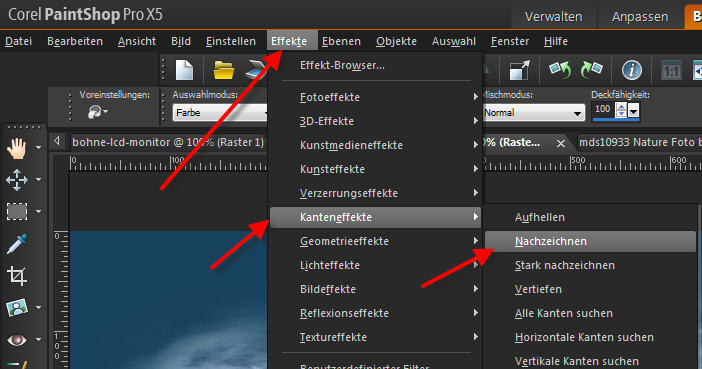Image resolution: width=702 pixels, height=369 pixels.
Task: Select the Red Eye tool
Action: coord(17,340)
